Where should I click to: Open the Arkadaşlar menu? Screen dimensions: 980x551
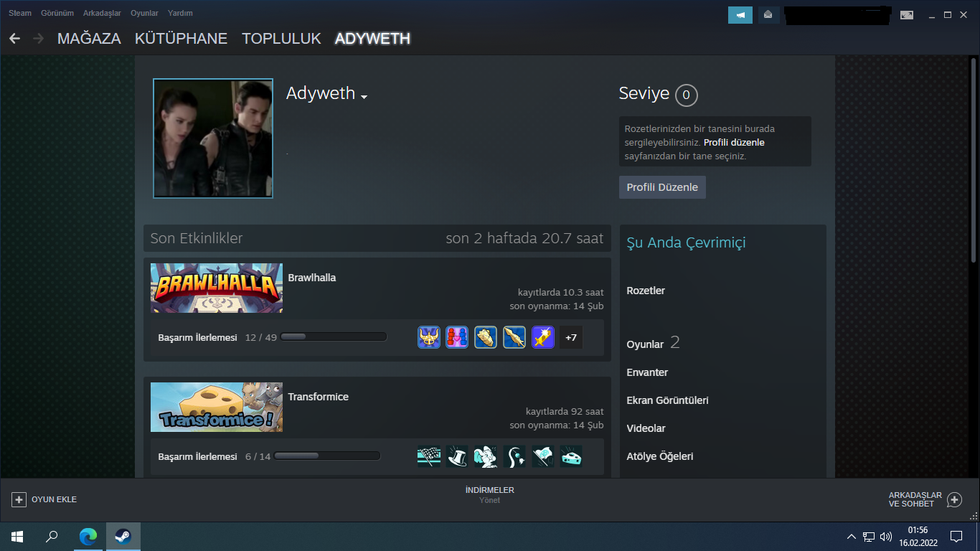pos(102,13)
